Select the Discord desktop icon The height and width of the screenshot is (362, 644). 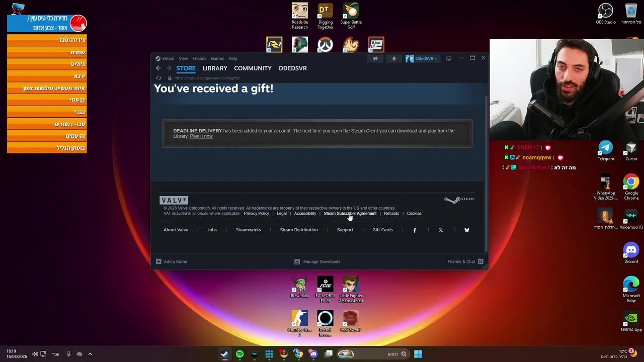[x=631, y=253]
